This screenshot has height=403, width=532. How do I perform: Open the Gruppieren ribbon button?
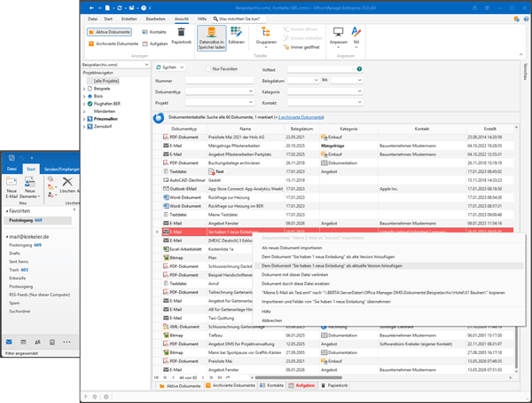point(266,37)
